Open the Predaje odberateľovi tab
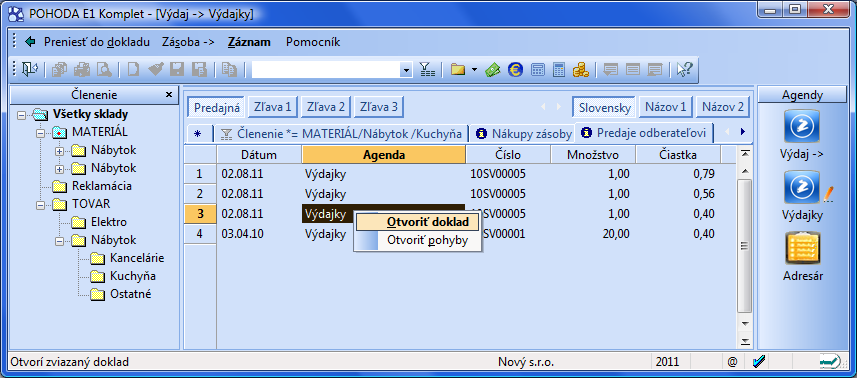857x378 pixels. click(x=645, y=133)
